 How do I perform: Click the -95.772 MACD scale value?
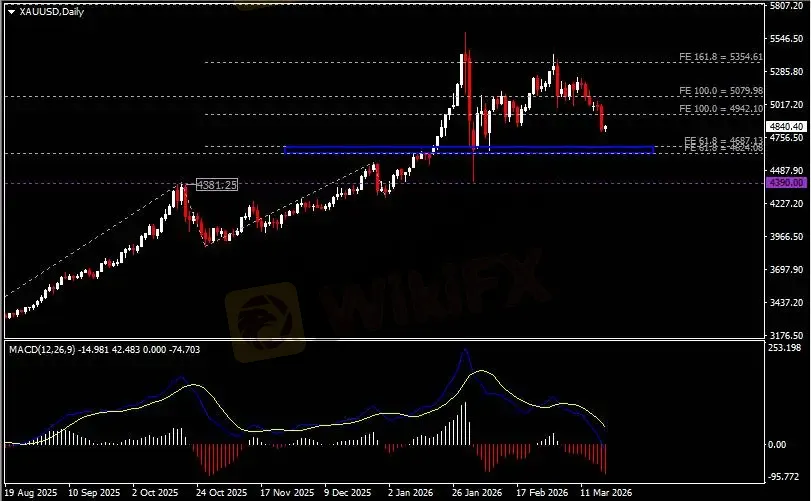coord(784,477)
